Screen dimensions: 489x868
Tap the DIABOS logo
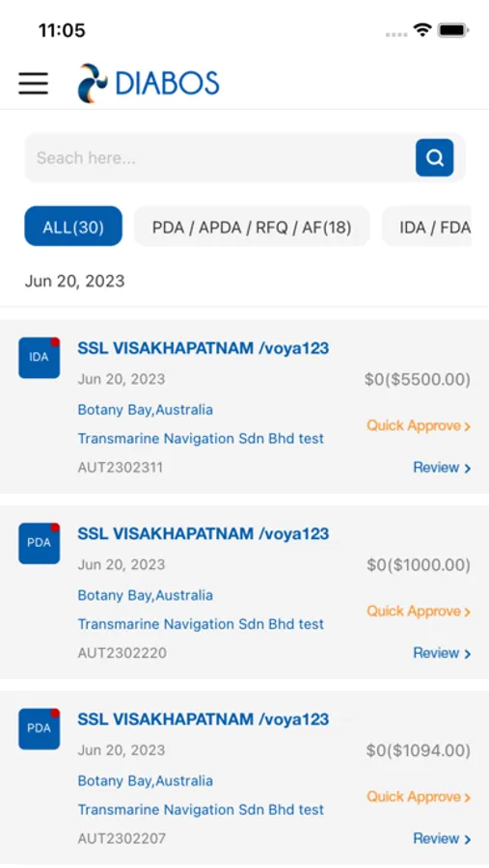tap(149, 83)
